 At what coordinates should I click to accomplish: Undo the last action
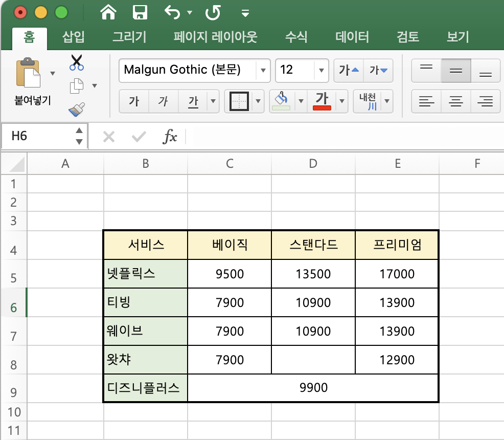pos(173,13)
